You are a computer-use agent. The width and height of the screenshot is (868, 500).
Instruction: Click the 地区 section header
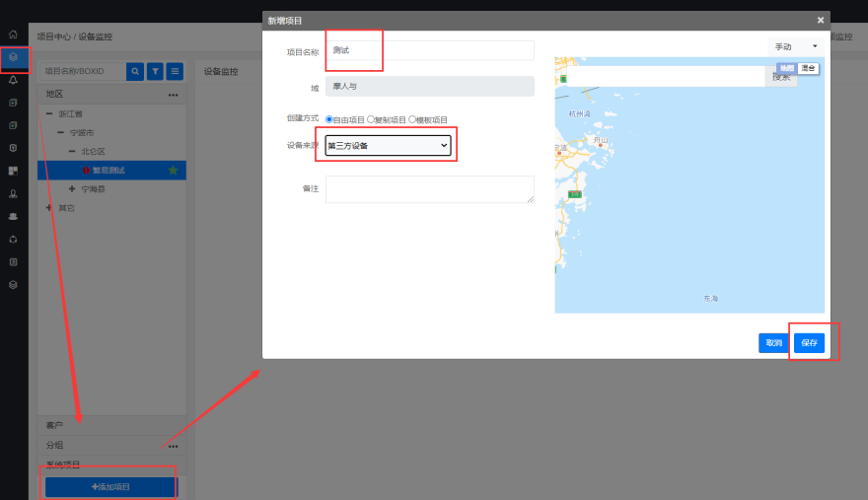coord(111,94)
